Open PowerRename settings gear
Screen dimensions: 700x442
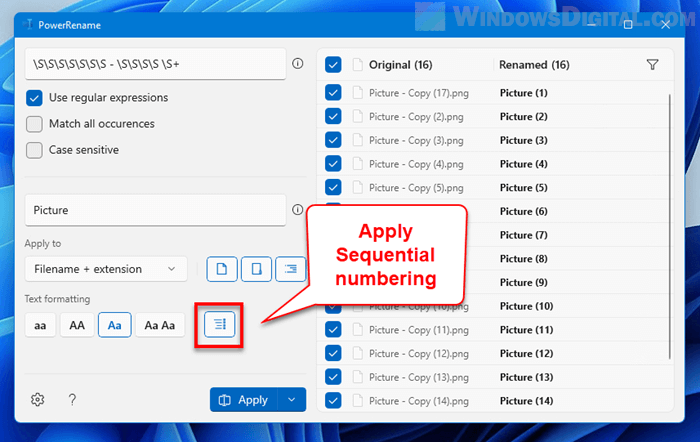click(38, 400)
